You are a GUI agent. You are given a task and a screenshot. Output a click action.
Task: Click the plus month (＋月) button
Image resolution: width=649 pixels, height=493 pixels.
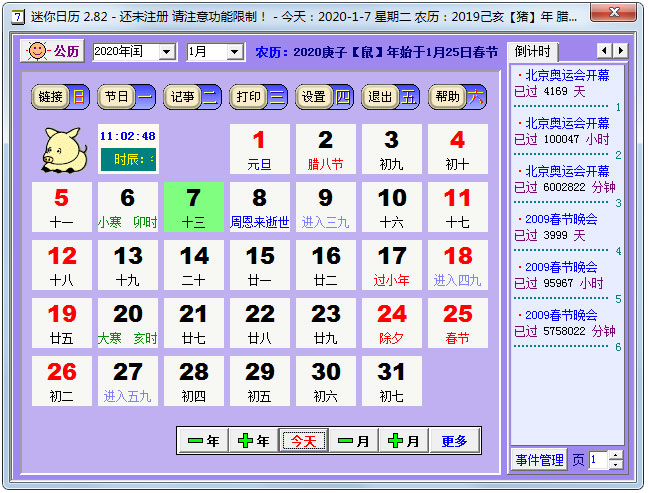point(404,440)
